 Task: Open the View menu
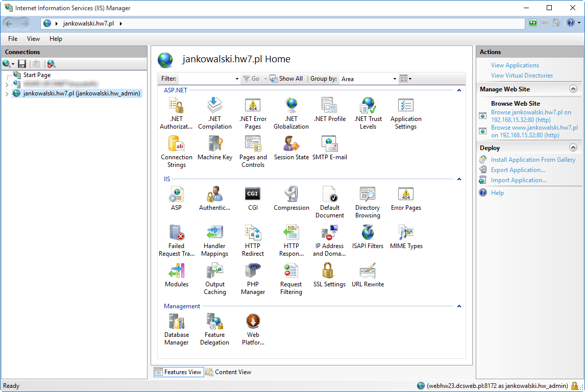33,39
